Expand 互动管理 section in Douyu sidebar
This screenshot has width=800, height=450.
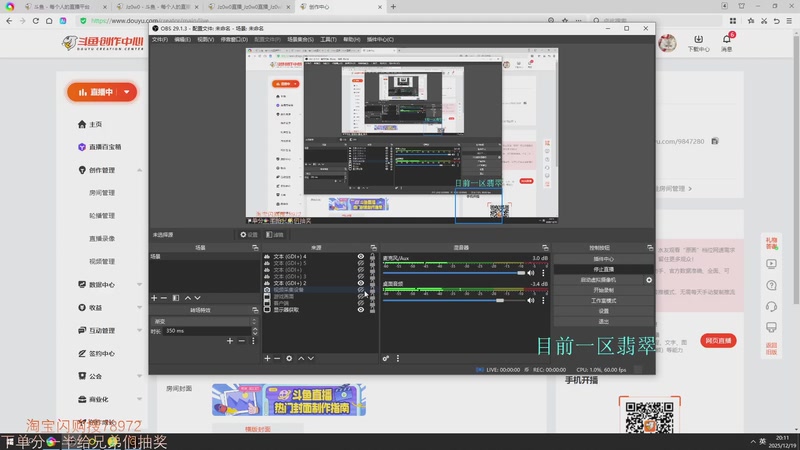(x=139, y=331)
